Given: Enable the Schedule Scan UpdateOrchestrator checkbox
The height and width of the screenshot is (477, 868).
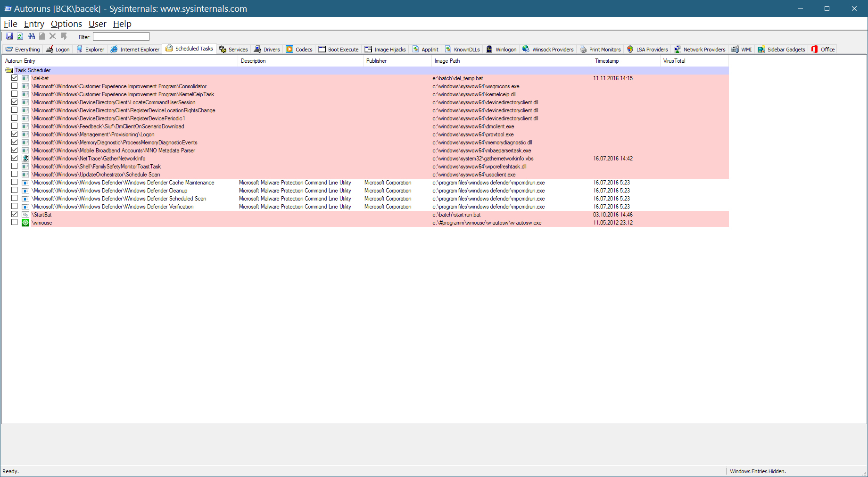Looking at the screenshot, I should 15,175.
